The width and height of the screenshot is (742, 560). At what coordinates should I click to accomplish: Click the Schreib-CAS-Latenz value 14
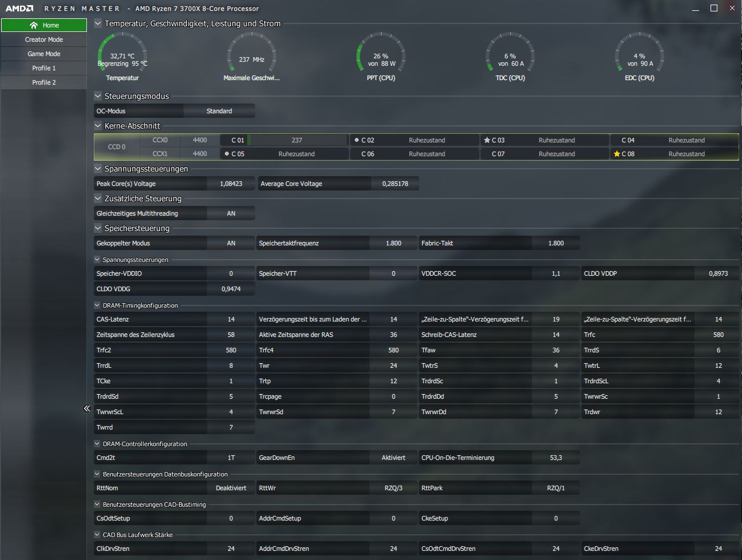(x=556, y=335)
